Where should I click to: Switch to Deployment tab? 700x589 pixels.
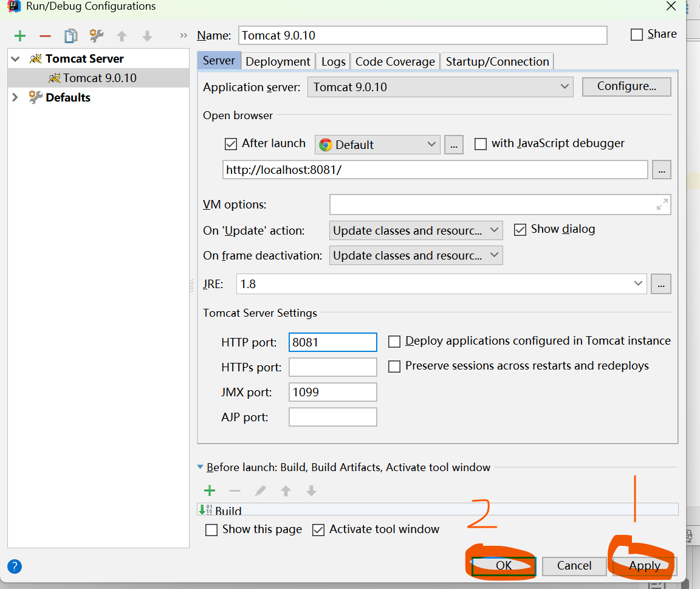pyautogui.click(x=278, y=61)
